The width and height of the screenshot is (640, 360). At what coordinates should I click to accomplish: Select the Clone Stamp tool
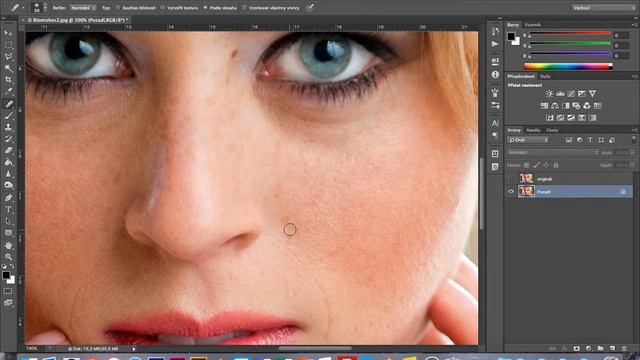point(8,127)
